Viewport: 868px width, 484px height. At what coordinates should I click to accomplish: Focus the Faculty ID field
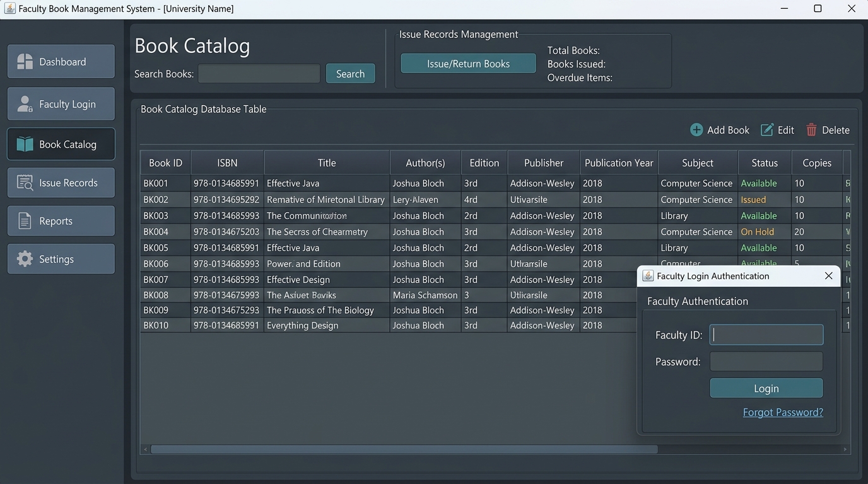point(766,335)
